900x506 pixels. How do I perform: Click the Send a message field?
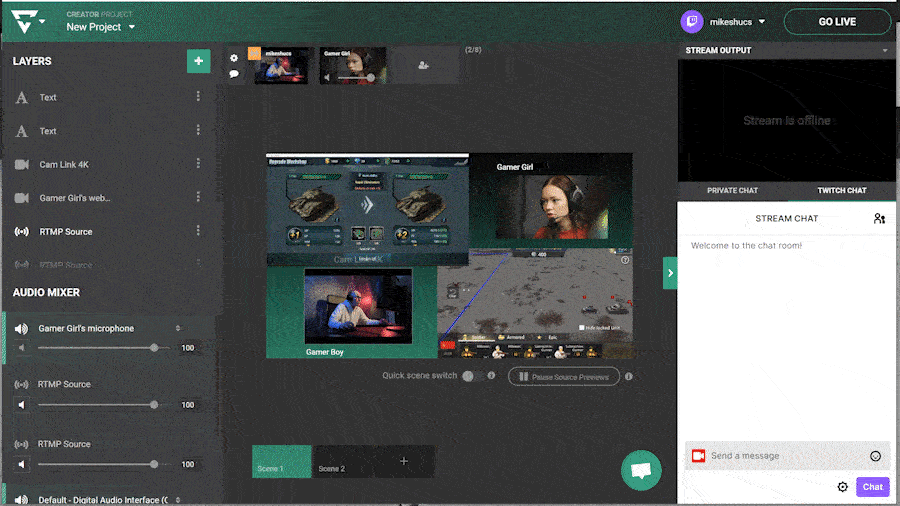click(786, 456)
